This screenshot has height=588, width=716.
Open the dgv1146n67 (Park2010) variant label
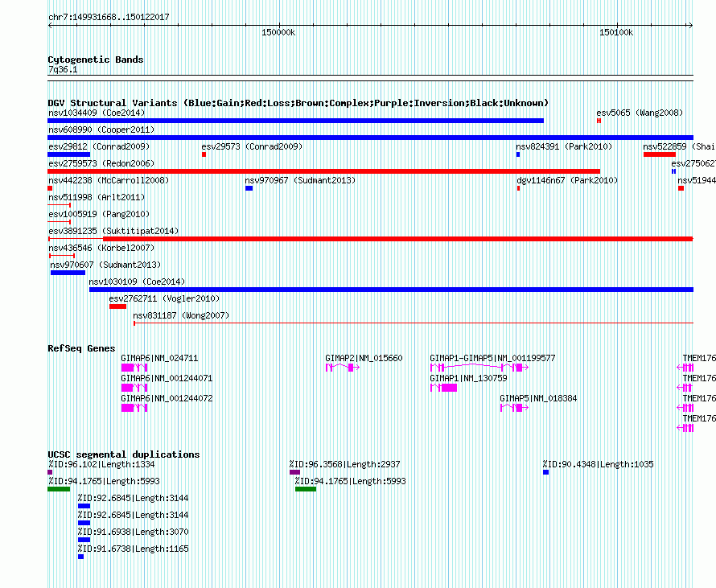[x=567, y=181]
